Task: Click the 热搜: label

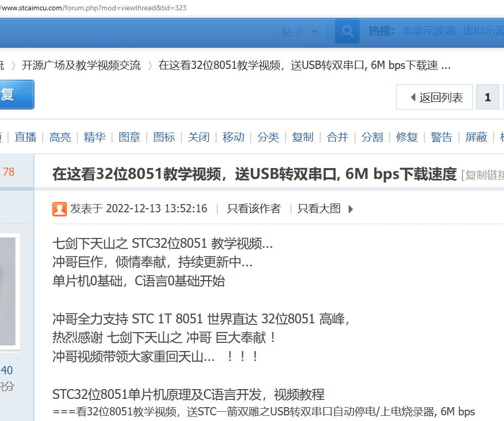Action: coord(381,31)
